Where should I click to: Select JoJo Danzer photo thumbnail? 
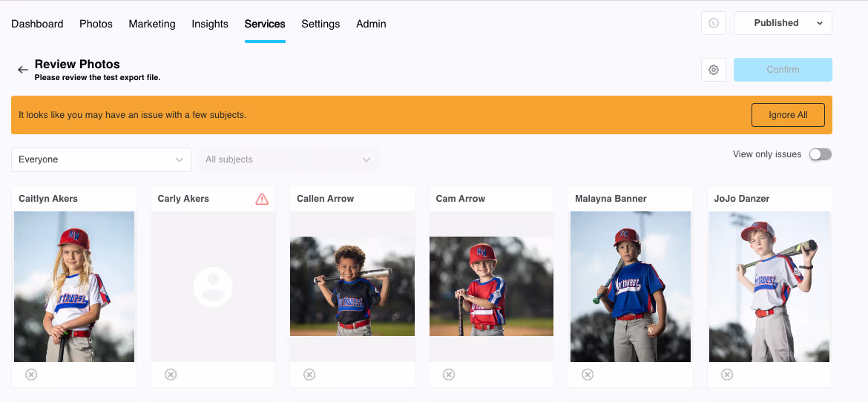[x=769, y=287]
